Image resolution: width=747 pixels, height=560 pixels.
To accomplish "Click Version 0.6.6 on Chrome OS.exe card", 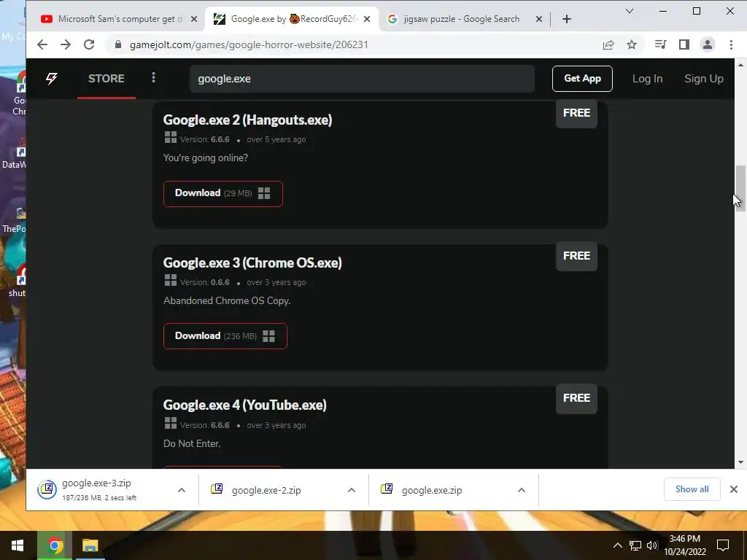I will 205,282.
